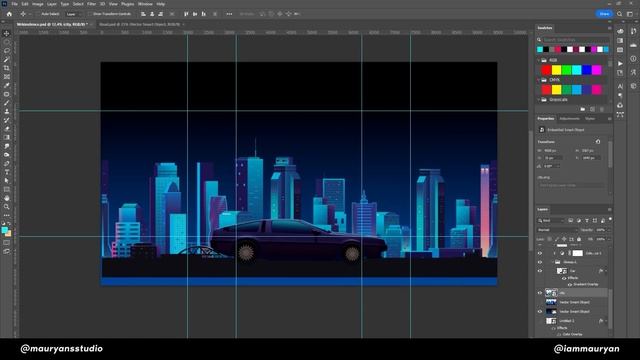Open the Filter menu
Image resolution: width=640 pixels, height=360 pixels.
[91, 4]
